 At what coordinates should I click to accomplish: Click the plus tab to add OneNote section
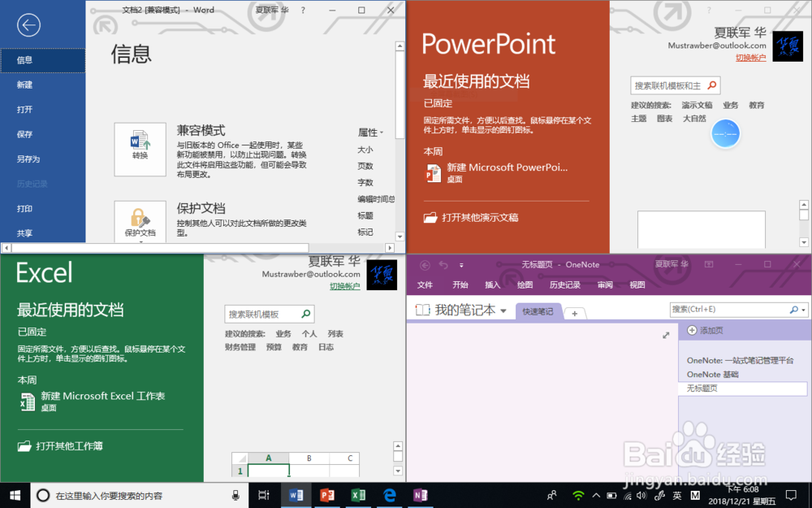click(574, 313)
